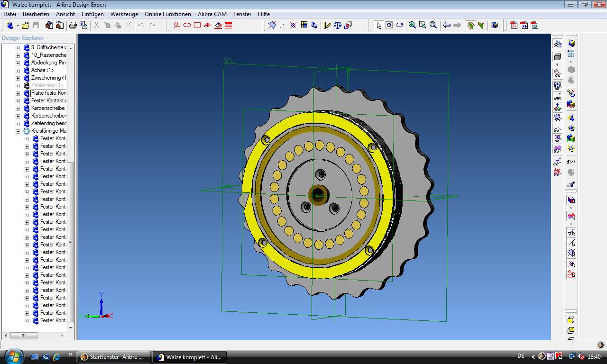The height and width of the screenshot is (364, 607).
Task: Click the zoom to fit magnifier icon
Action: coord(433,25)
